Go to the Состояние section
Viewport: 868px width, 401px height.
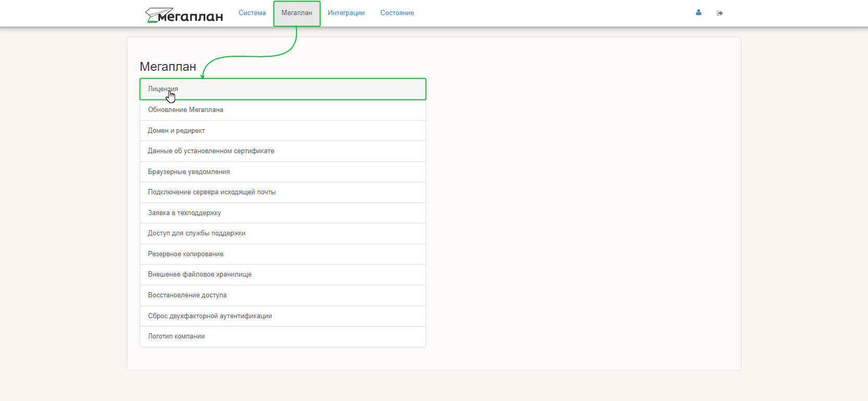tap(397, 13)
